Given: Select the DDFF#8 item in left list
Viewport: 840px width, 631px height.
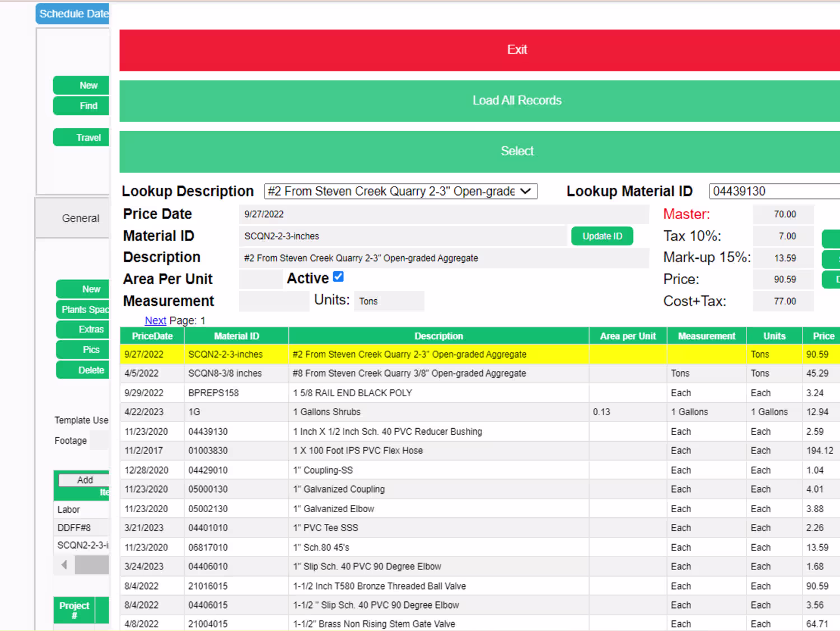Looking at the screenshot, I should point(82,528).
